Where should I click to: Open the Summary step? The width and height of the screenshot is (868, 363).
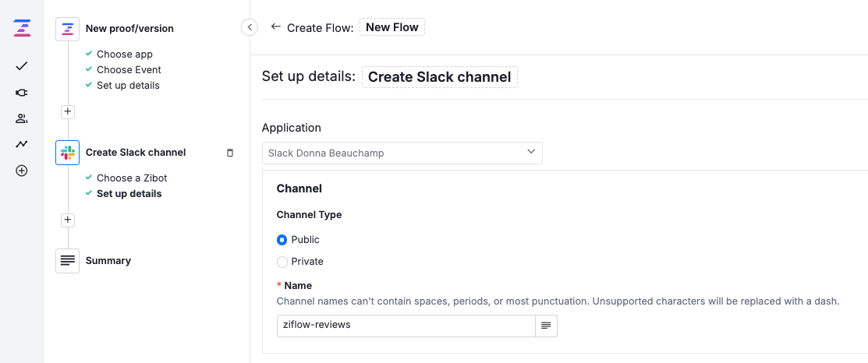[x=108, y=261]
